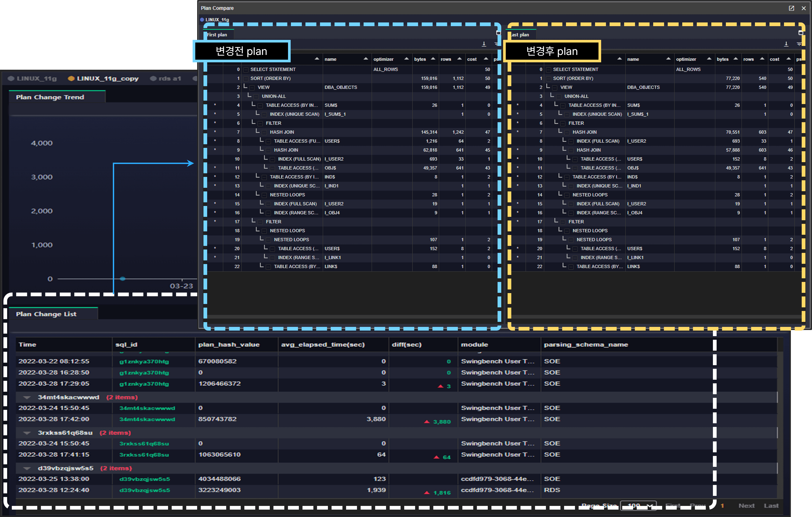Viewport: 812px width, 517px height.
Task: Go to the Next page
Action: pyautogui.click(x=746, y=506)
